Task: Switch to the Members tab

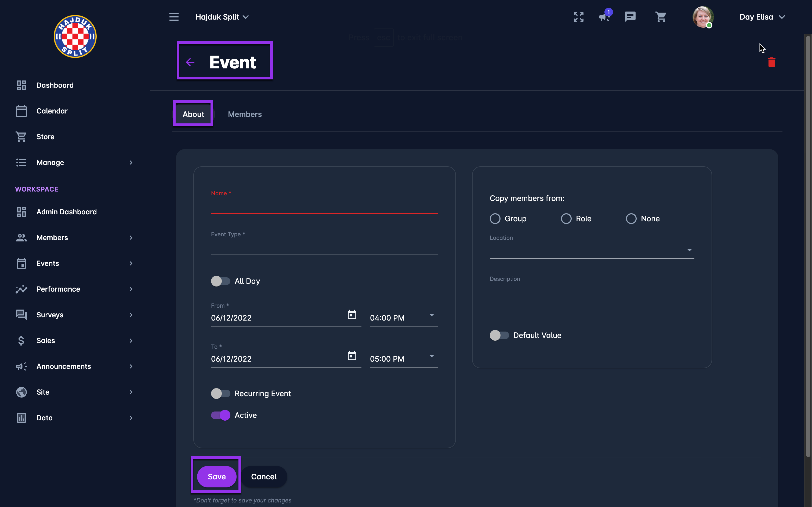Action: point(245,114)
